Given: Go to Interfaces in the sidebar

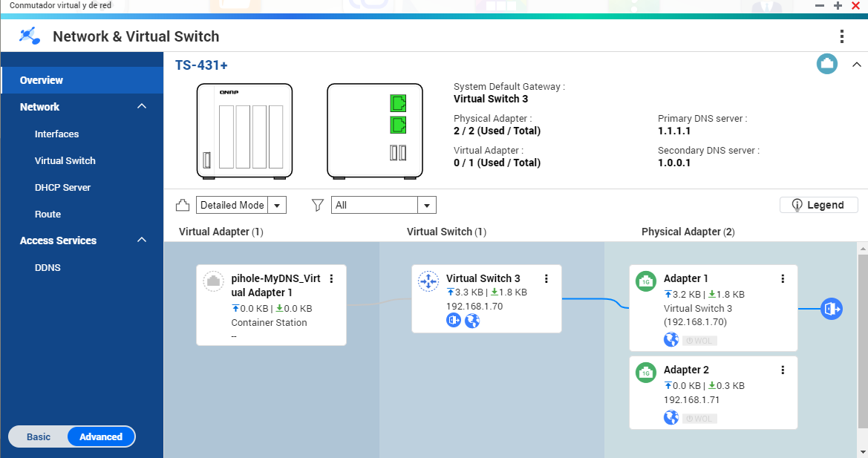Looking at the screenshot, I should pyautogui.click(x=56, y=134).
